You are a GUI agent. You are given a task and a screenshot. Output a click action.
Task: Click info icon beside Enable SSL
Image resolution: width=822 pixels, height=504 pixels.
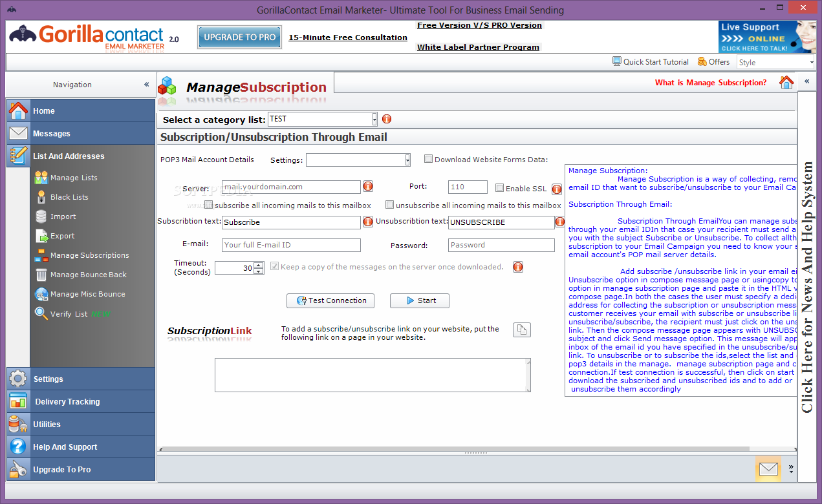pos(557,189)
